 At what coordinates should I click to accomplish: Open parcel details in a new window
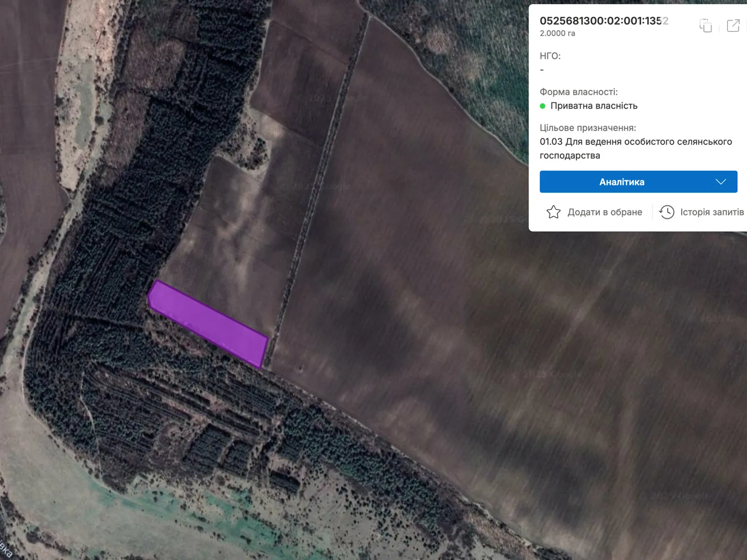pyautogui.click(x=733, y=26)
